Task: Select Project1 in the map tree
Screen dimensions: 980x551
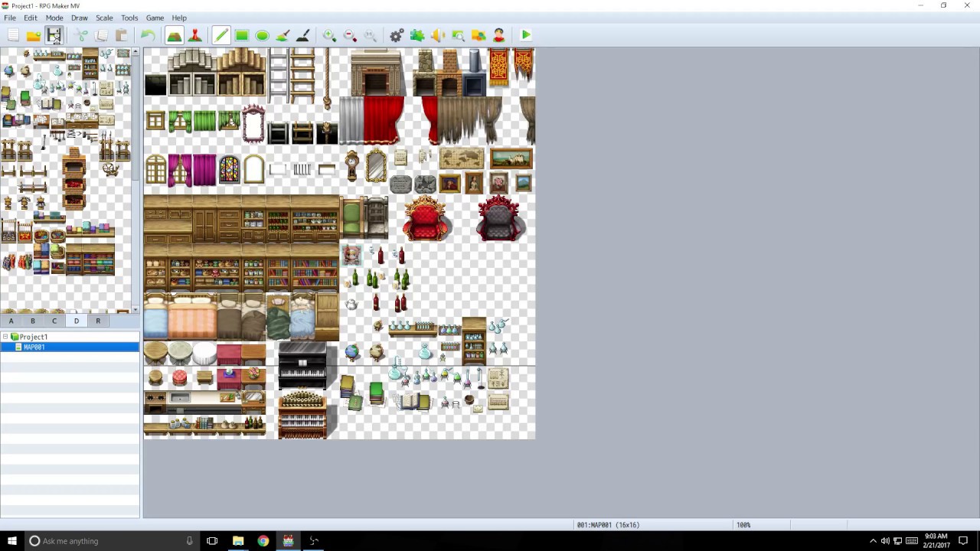Action: (x=34, y=337)
